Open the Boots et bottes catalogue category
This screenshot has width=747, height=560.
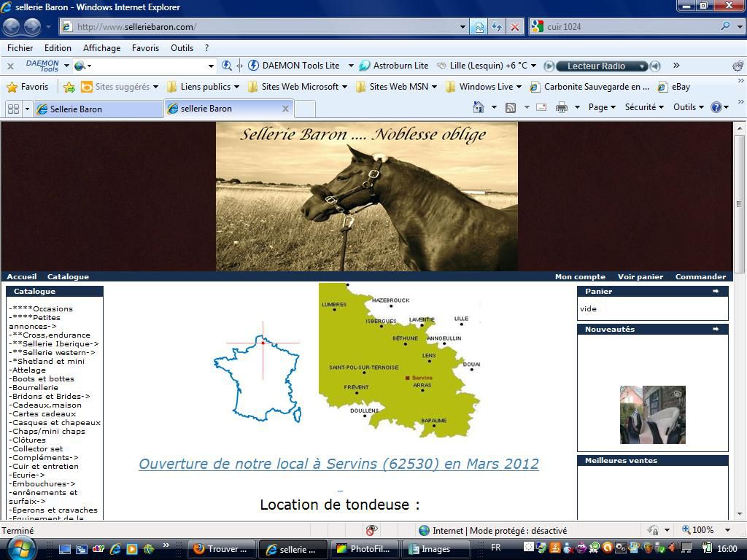click(43, 378)
